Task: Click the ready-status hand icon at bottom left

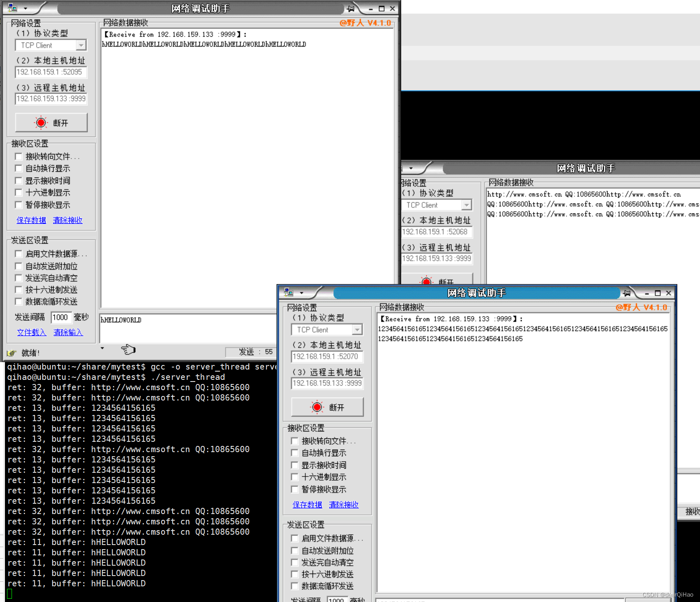Action: [x=12, y=353]
